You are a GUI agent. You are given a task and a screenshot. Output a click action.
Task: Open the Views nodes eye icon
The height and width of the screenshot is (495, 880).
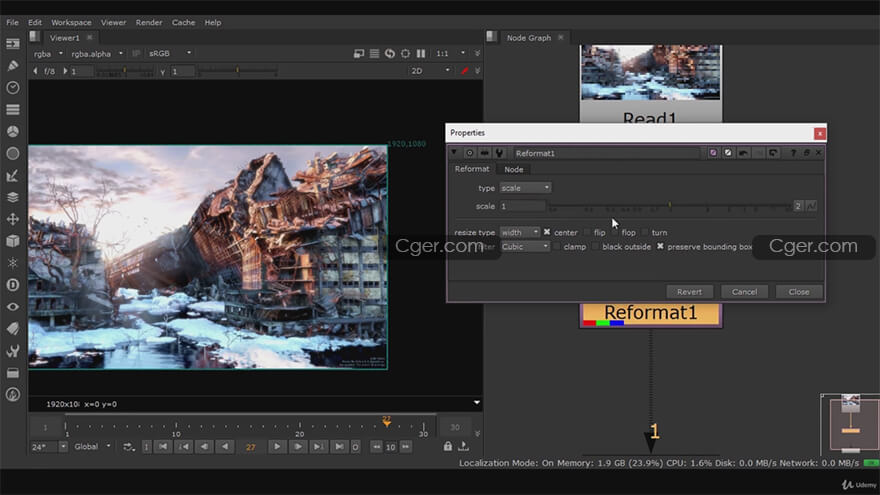(12, 307)
